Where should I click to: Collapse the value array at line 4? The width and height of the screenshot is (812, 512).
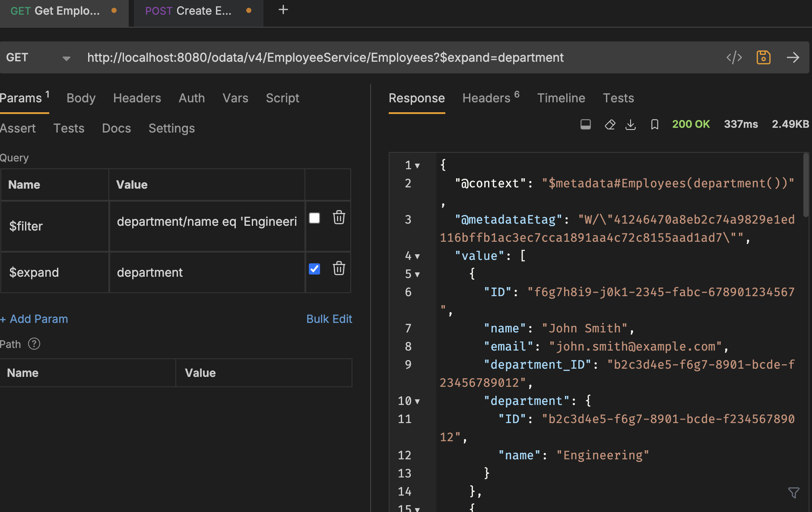pos(417,256)
